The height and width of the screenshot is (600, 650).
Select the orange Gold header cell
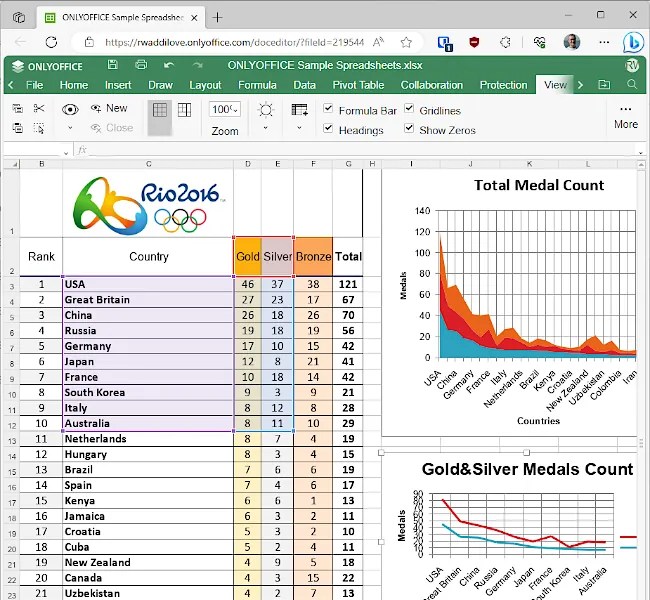pos(248,257)
